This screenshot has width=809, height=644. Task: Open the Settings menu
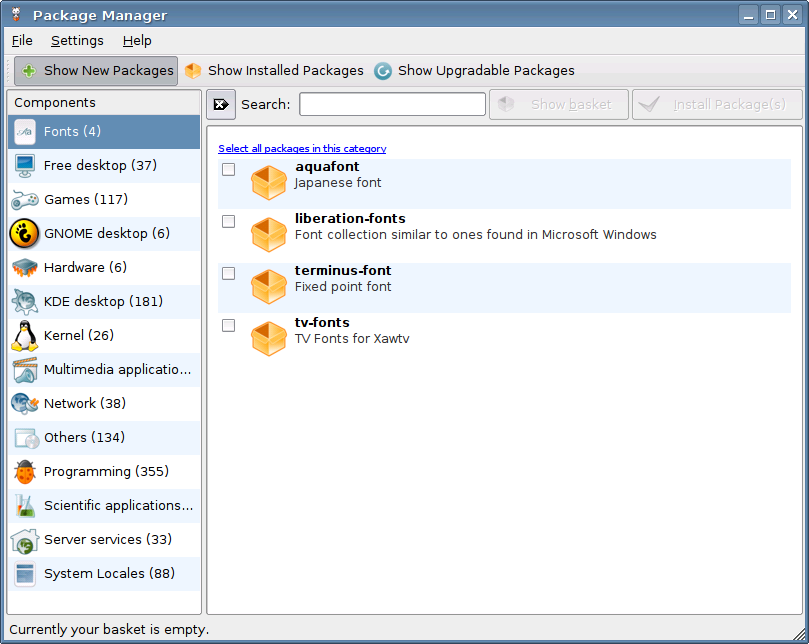(77, 41)
